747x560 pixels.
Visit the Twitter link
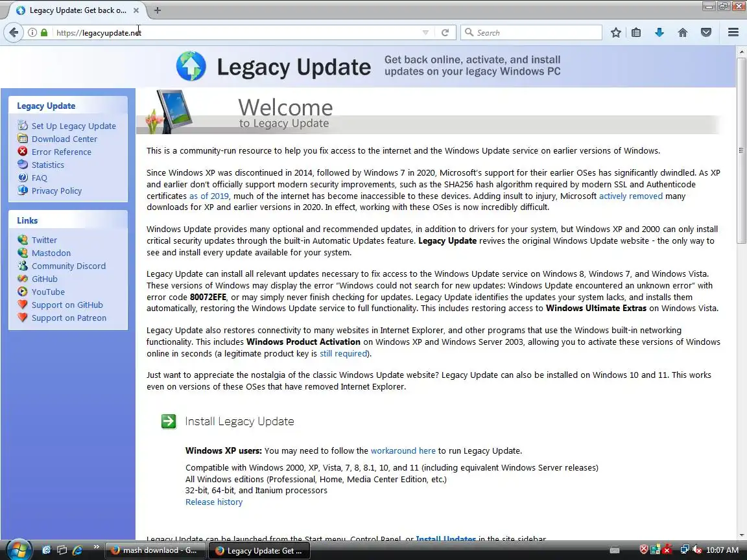point(44,240)
